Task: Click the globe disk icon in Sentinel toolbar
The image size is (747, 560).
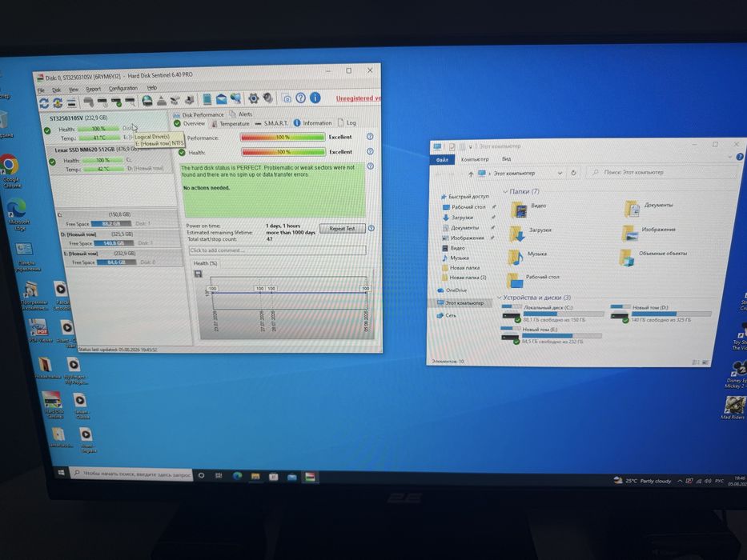Action: pyautogui.click(x=147, y=101)
